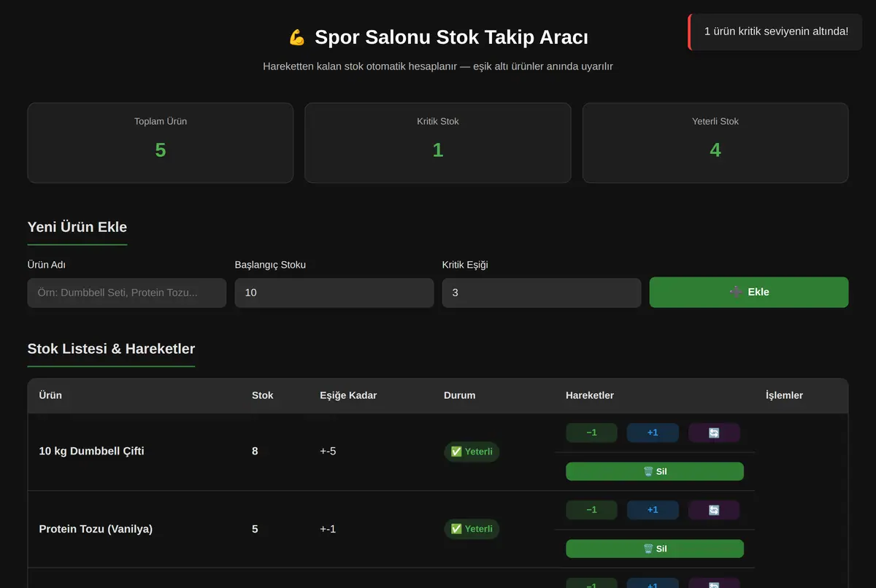Click refresh icon for Protein Tozu (Vanilya)
This screenshot has width=876, height=588.
click(714, 510)
